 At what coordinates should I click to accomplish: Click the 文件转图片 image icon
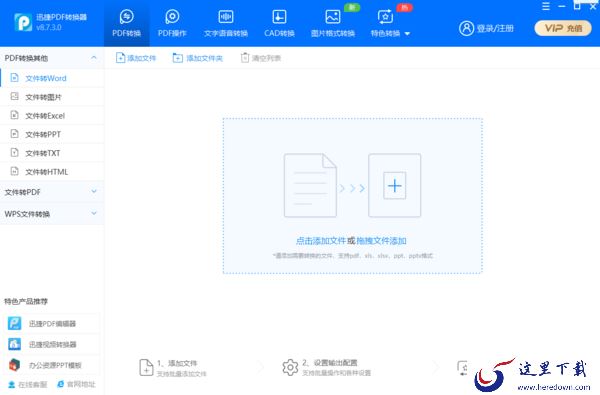15,96
